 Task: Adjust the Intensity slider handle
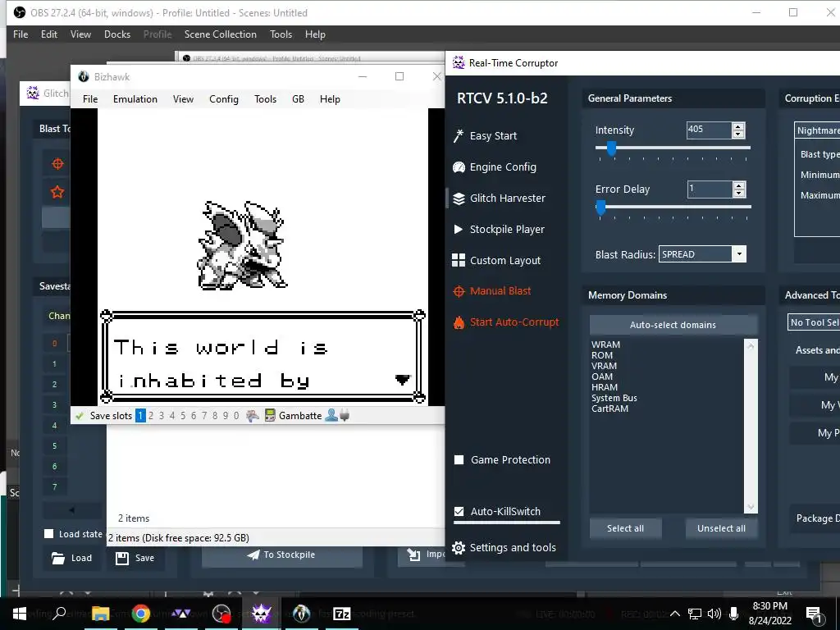(611, 148)
